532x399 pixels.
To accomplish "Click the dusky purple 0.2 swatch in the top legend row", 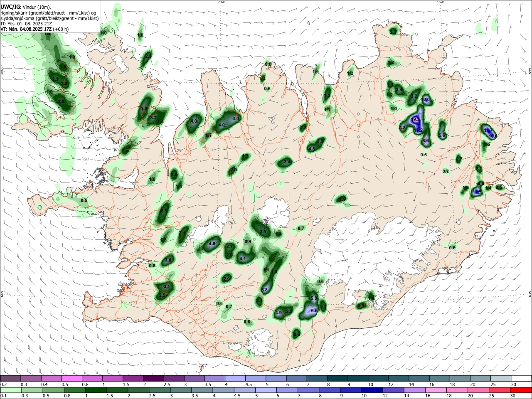I will click(x=10, y=378).
